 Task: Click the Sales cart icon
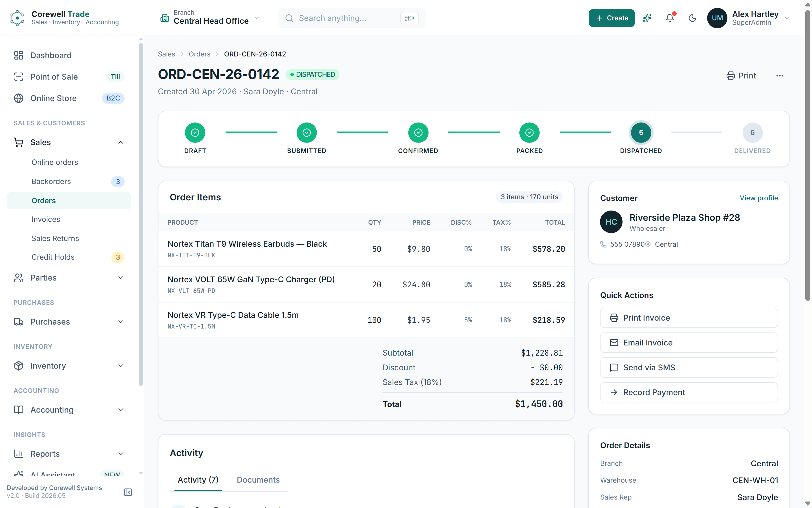click(19, 143)
